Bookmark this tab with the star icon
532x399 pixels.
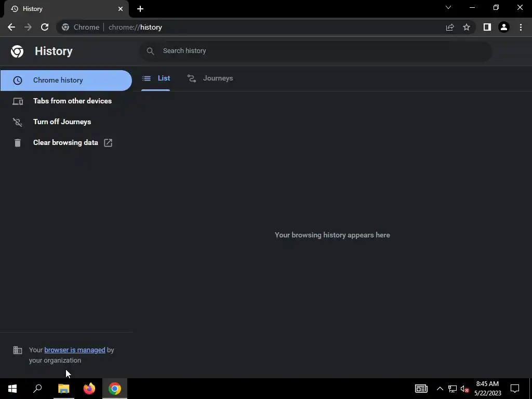pos(467,27)
